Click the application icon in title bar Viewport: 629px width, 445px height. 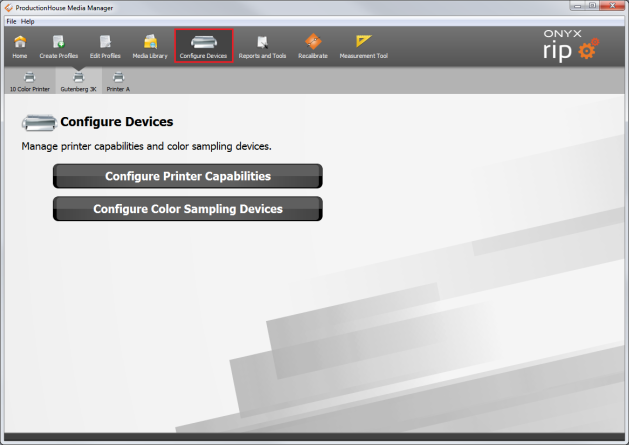pos(8,7)
